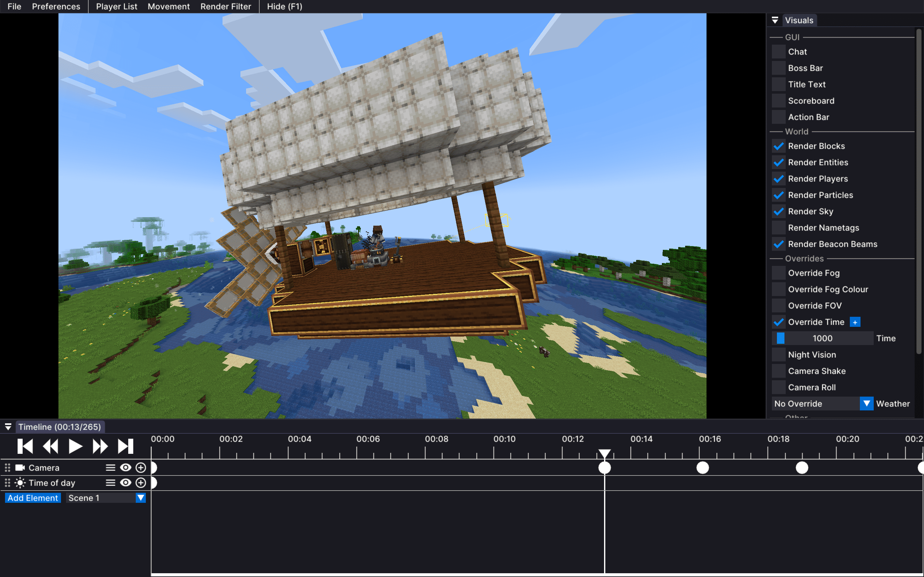Select the Visuals tab
The height and width of the screenshot is (577, 924).
click(799, 20)
